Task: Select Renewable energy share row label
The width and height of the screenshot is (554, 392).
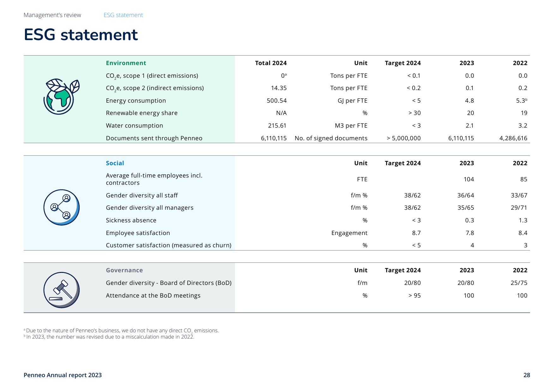Action: [142, 113]
